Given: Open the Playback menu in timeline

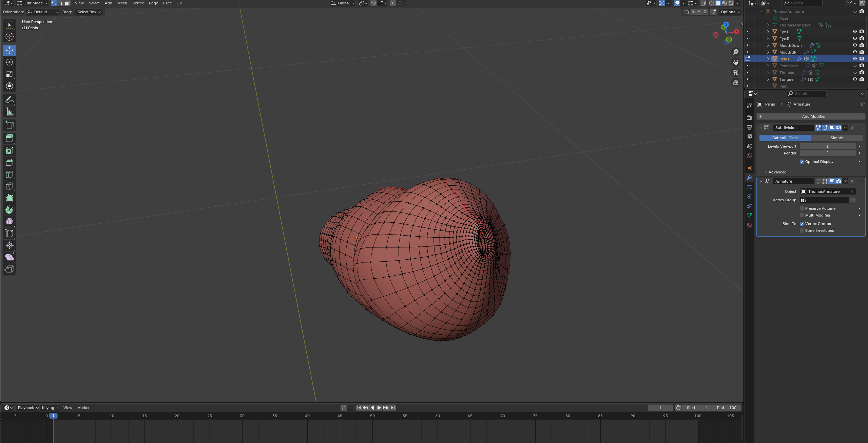Looking at the screenshot, I should [28, 408].
